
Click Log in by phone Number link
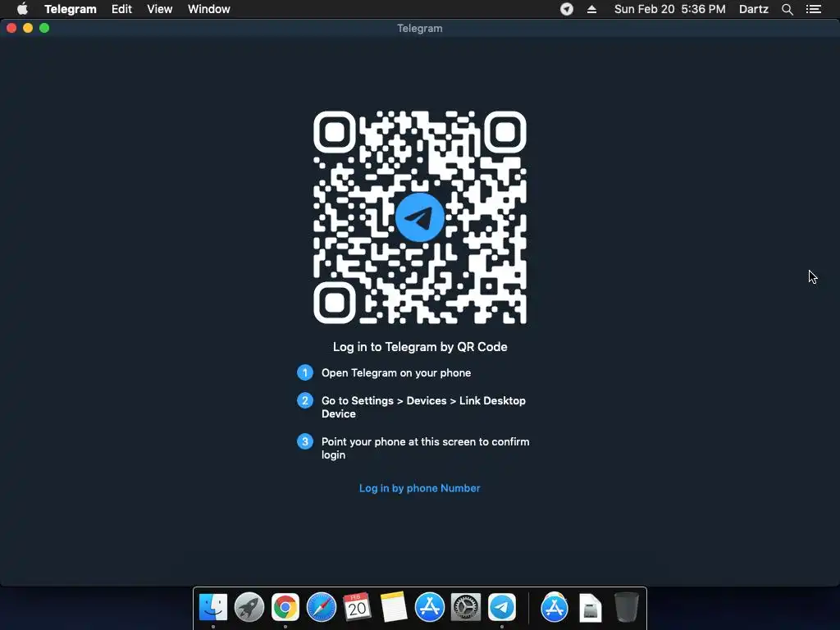click(x=419, y=488)
